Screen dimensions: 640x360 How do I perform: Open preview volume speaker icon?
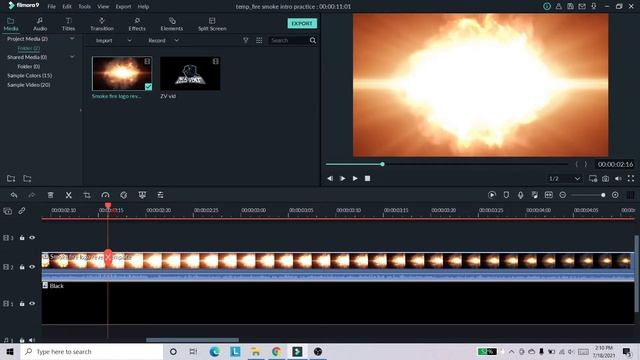tap(618, 178)
